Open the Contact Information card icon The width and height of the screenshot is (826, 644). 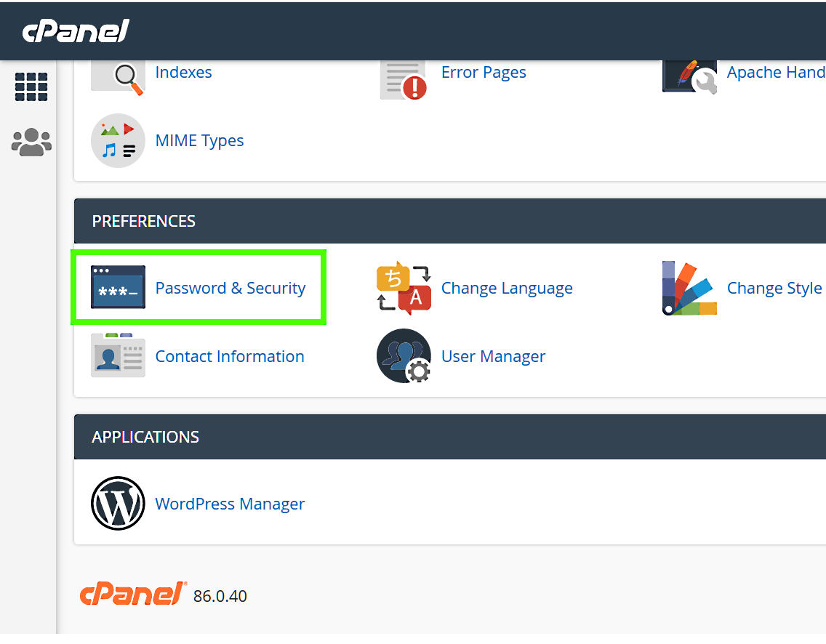(118, 356)
